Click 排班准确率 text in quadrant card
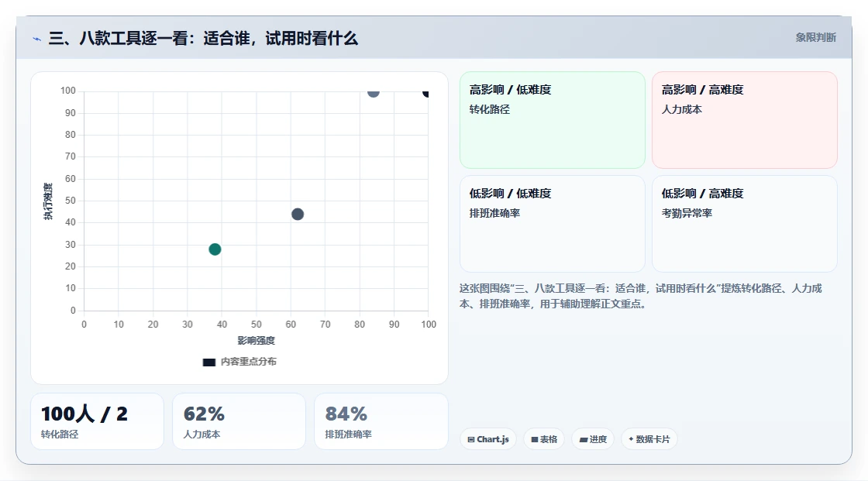Viewport: 868px width, 481px height. coord(494,213)
